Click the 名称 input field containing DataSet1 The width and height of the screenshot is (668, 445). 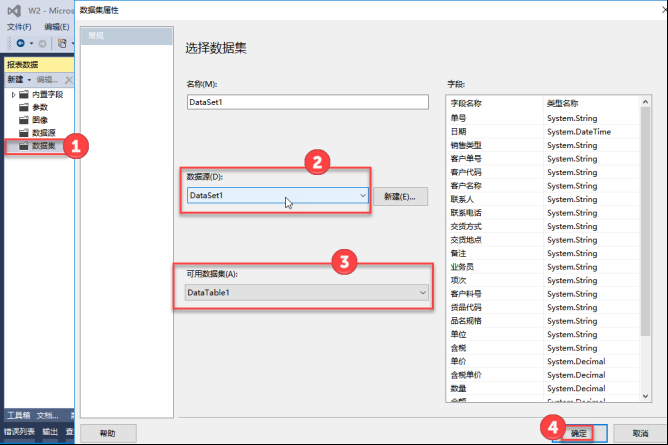pyautogui.click(x=306, y=101)
